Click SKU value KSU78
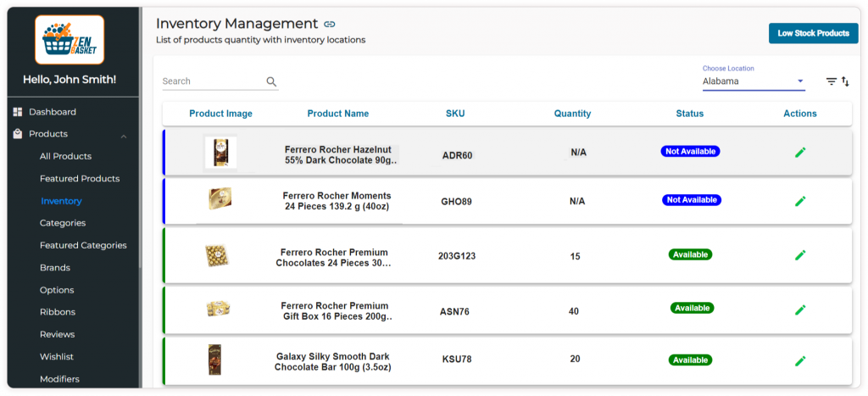 coord(457,360)
